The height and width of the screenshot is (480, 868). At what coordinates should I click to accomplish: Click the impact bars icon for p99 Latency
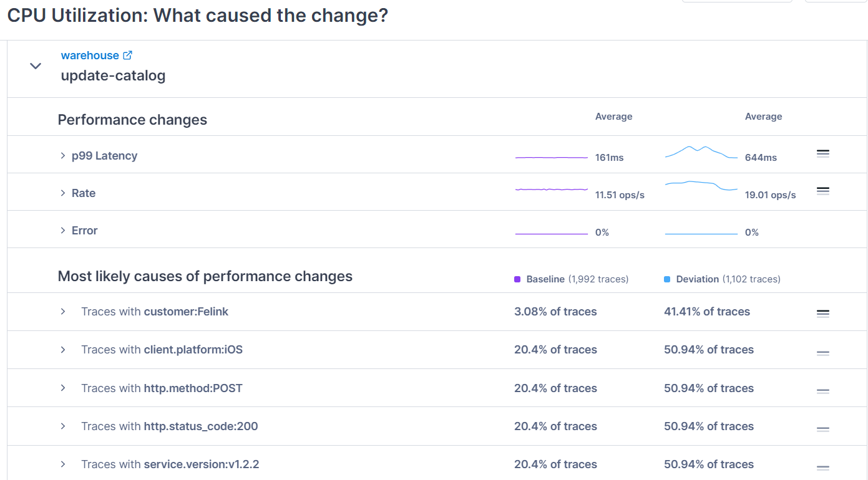tap(822, 153)
